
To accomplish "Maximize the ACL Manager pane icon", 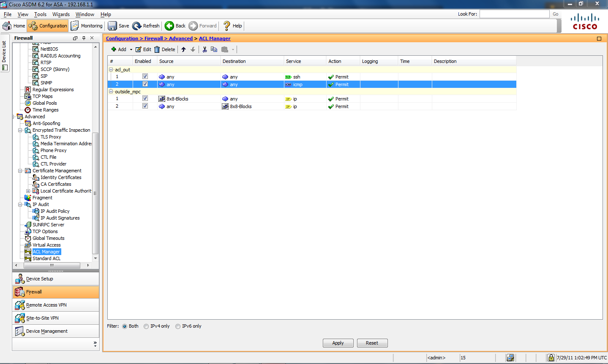I will tap(599, 38).
